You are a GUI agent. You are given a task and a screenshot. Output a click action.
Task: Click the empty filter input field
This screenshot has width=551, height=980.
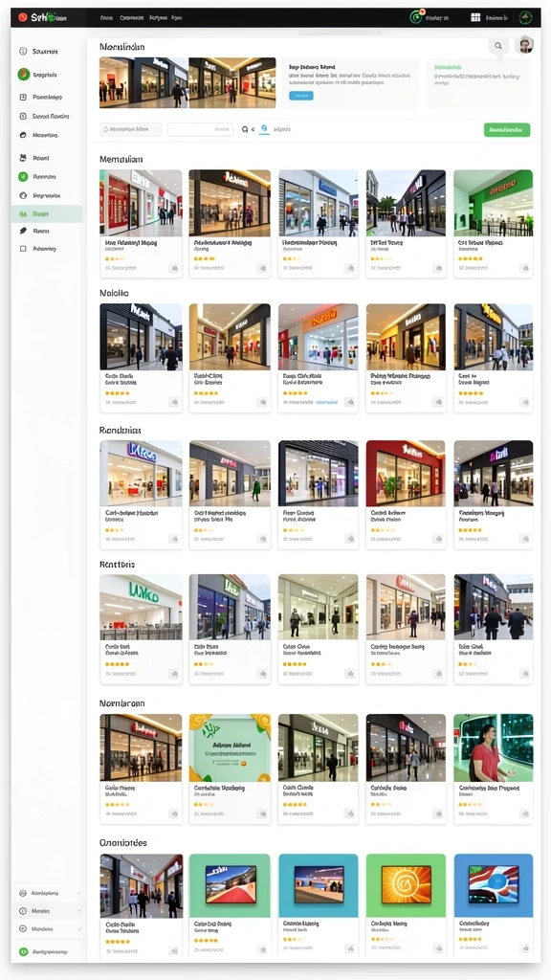(x=200, y=129)
